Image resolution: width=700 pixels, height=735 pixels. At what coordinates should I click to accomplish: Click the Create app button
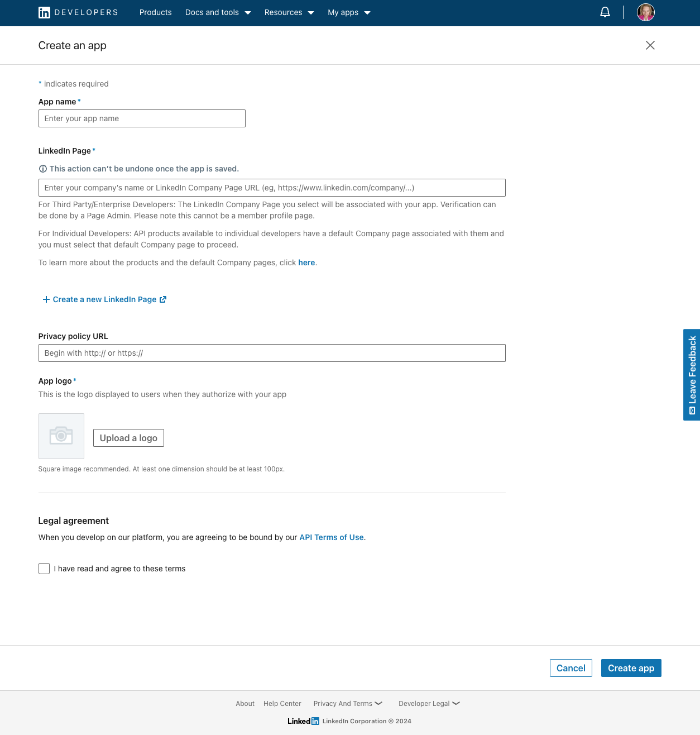tap(631, 668)
